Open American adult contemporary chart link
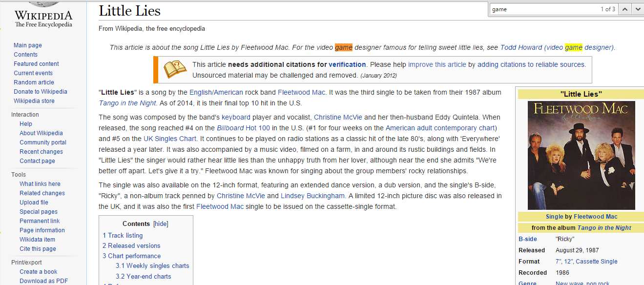Viewport: 644px width, 285px height. [x=441, y=128]
